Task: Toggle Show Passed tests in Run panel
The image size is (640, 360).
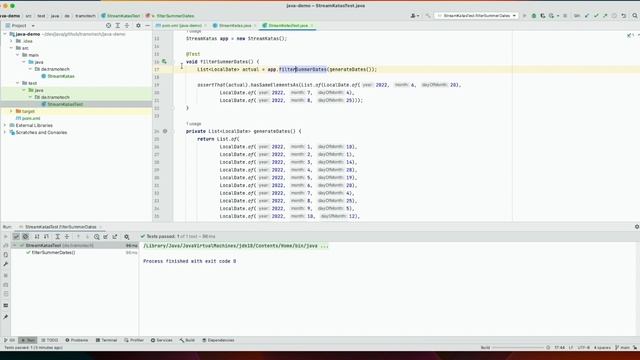Action: tap(16, 236)
